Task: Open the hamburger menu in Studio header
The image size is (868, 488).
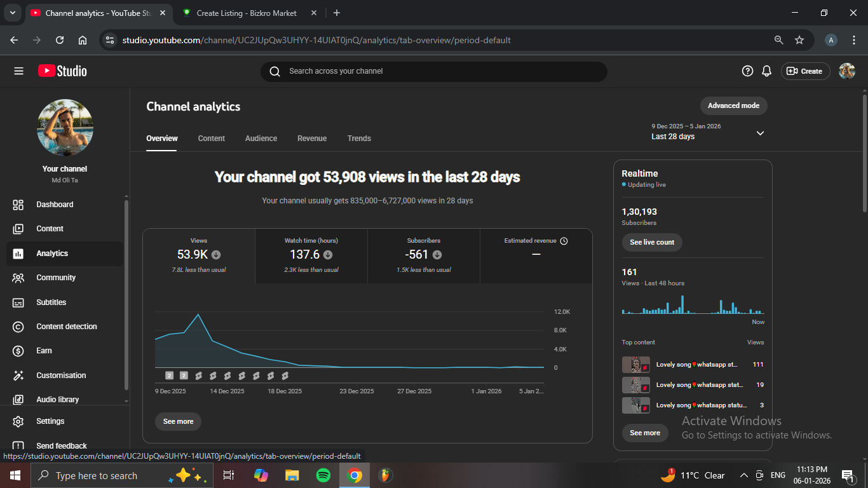Action: click(x=18, y=71)
